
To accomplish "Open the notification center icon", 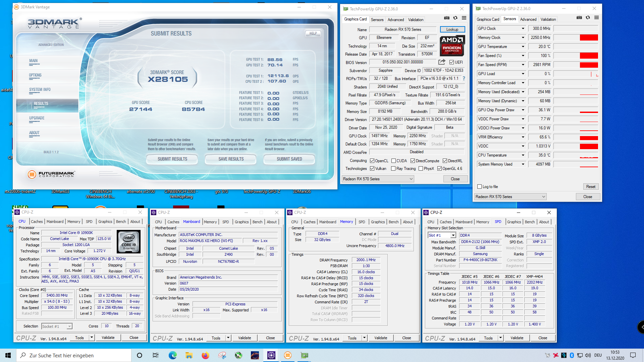I will [633, 355].
